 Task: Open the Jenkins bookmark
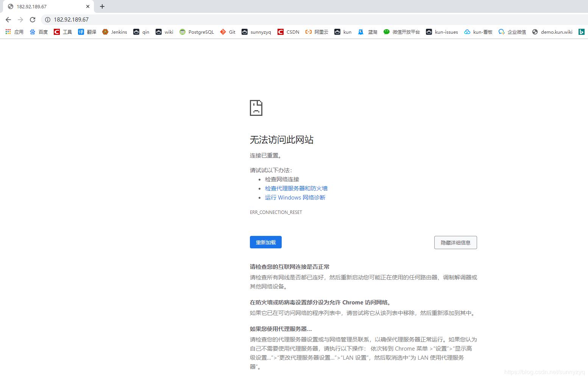[x=114, y=32]
